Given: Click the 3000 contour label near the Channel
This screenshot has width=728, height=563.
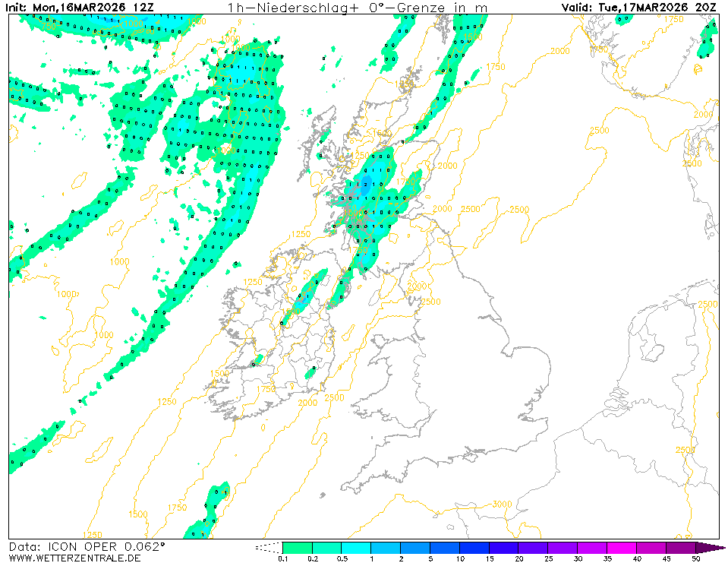Looking at the screenshot, I should tap(501, 504).
